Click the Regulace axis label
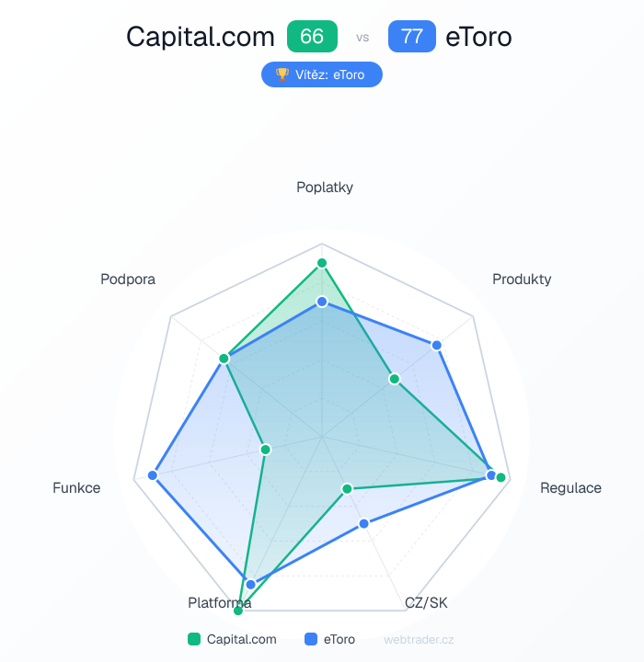 click(x=570, y=487)
